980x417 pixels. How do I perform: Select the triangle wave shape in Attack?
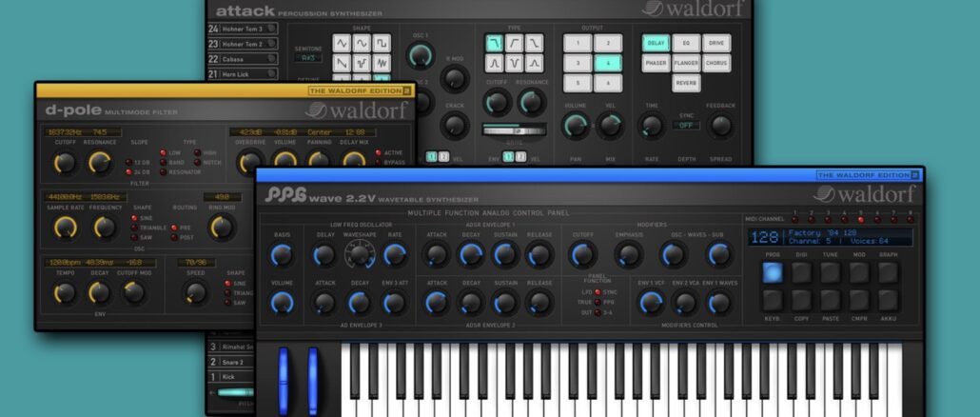pos(342,43)
